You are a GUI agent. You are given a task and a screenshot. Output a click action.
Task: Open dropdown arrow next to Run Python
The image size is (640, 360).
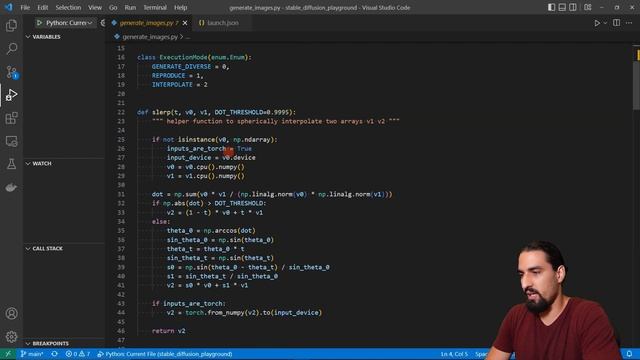pyautogui.click(x=605, y=23)
